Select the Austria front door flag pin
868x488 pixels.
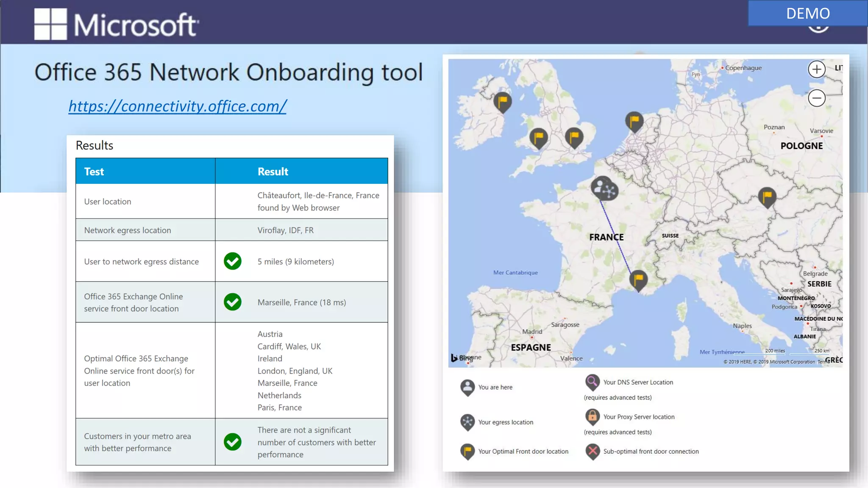point(767,197)
